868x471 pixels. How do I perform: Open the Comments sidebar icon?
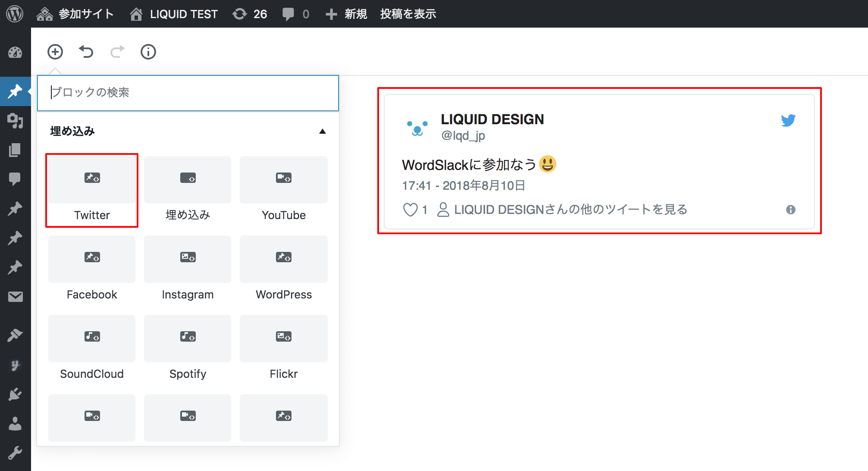coord(15,179)
